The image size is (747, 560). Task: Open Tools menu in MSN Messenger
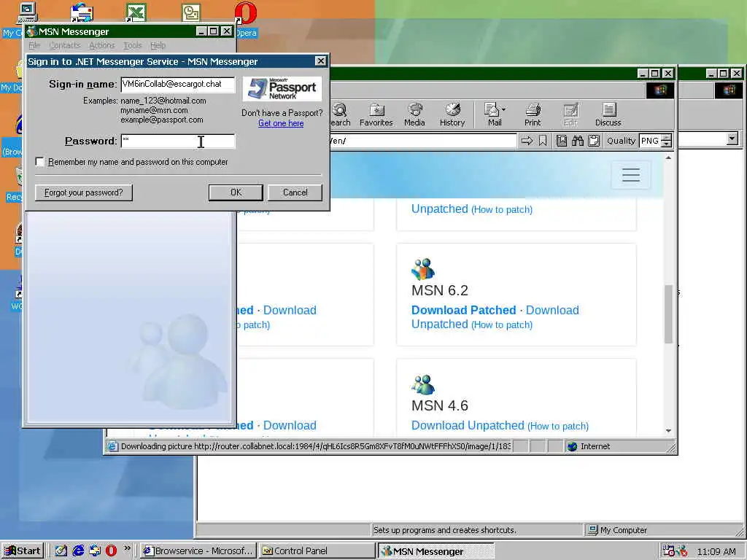pyautogui.click(x=133, y=45)
